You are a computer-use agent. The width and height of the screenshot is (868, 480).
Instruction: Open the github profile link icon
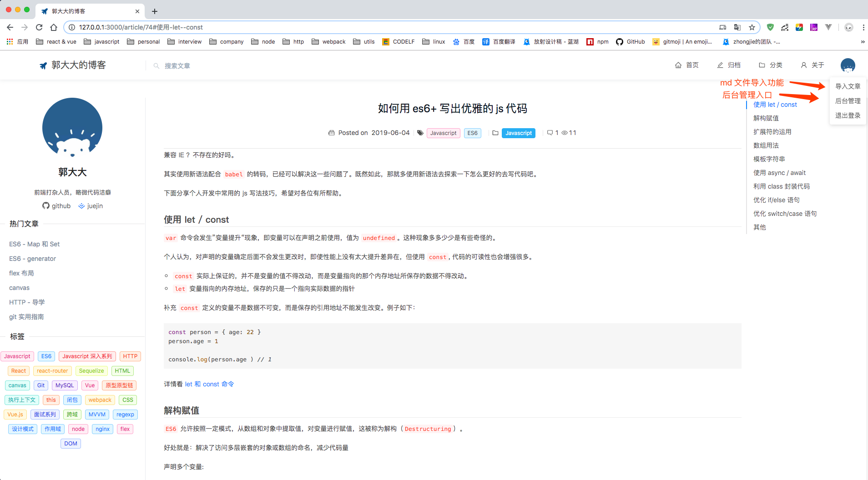pyautogui.click(x=46, y=206)
